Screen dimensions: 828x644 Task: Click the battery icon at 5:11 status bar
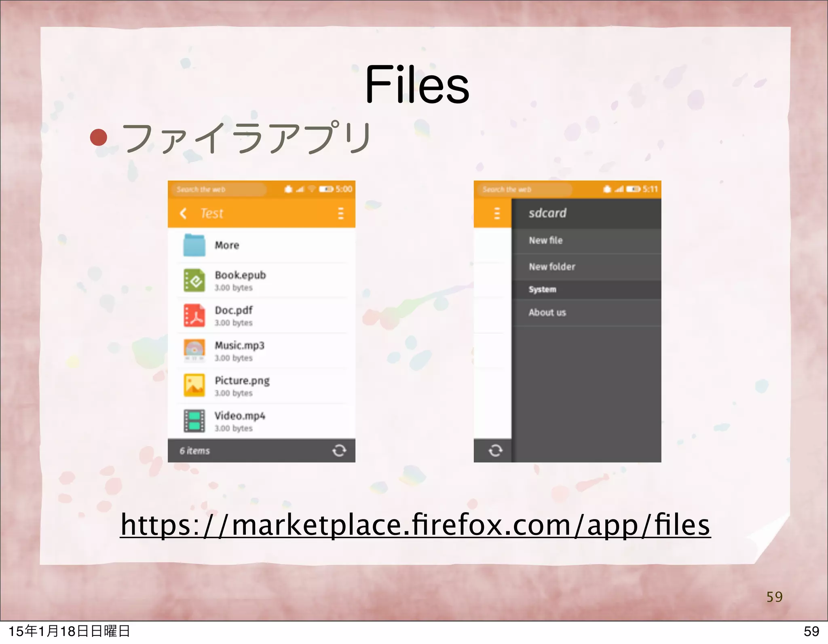click(634, 189)
